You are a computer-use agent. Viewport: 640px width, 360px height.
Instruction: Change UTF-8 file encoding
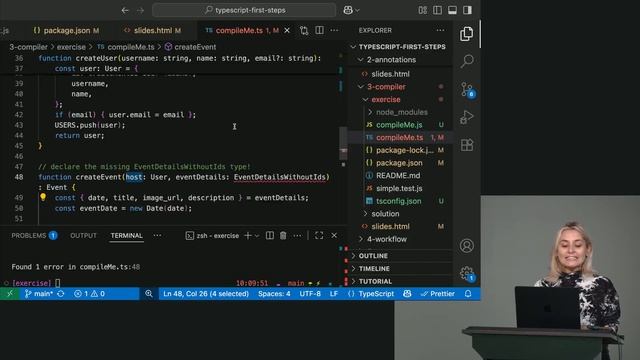310,294
